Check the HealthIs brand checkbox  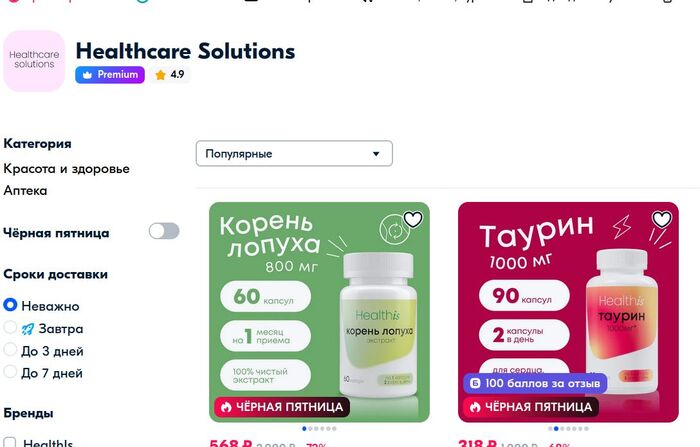pos(10,443)
